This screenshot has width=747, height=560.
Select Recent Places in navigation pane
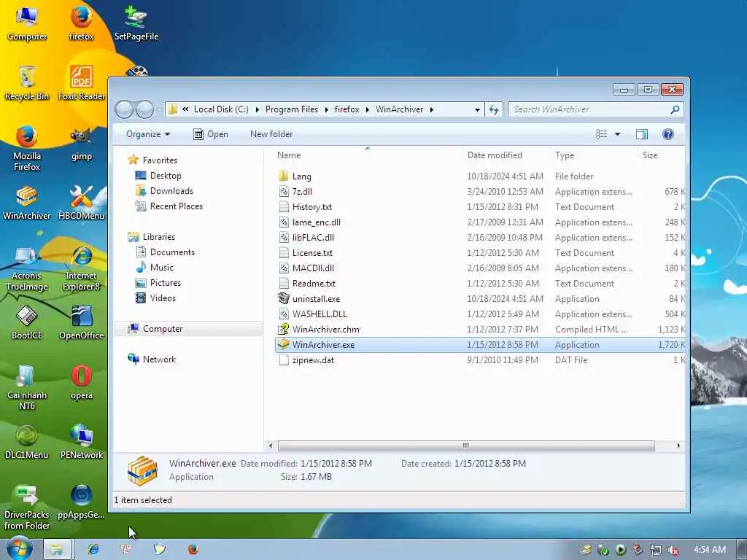coord(169,206)
